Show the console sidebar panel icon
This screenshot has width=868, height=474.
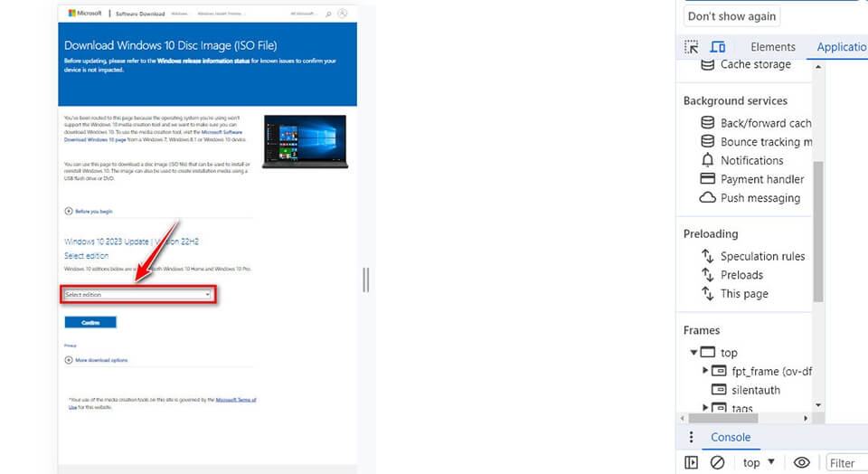tap(692, 462)
